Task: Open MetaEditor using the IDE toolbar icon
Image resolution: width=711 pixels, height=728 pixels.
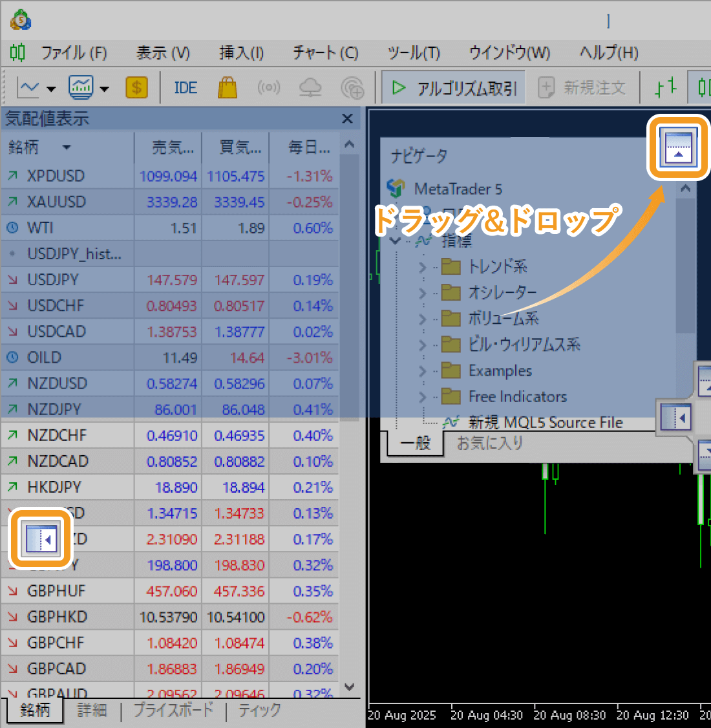Action: [x=186, y=87]
